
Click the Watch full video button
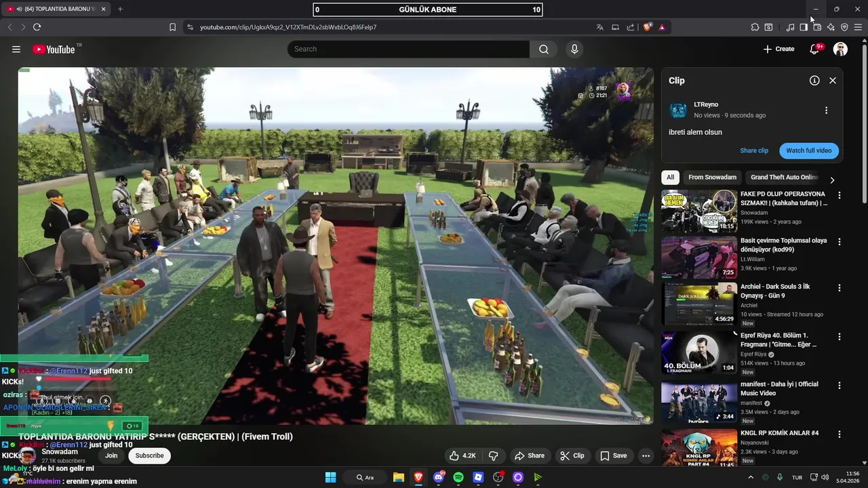point(809,150)
